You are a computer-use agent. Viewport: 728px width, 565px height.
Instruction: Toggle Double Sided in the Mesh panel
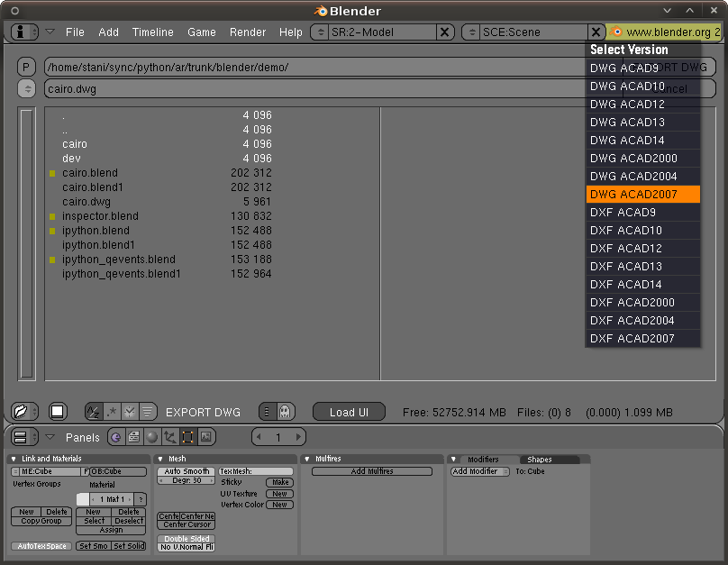186,539
